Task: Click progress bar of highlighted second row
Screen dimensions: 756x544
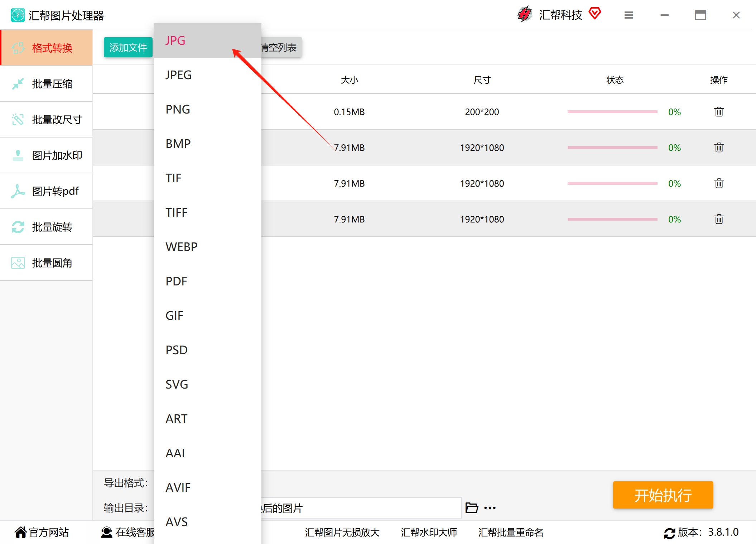Action: [x=612, y=148]
